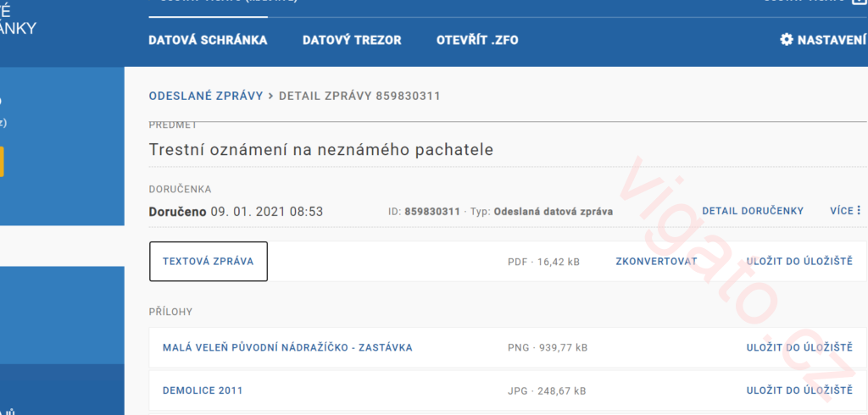Click the yellow button in left sidebar
The height and width of the screenshot is (415, 868).
(x=3, y=161)
